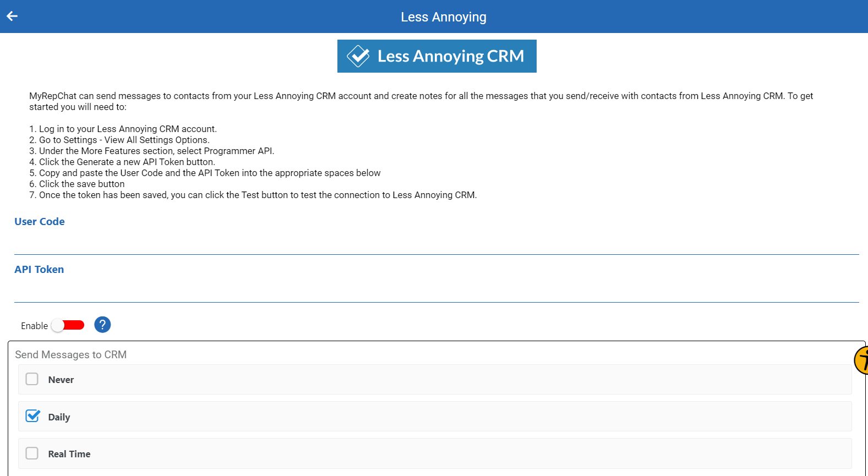The height and width of the screenshot is (476, 868).
Task: Click into the API Token field
Action: 436,290
